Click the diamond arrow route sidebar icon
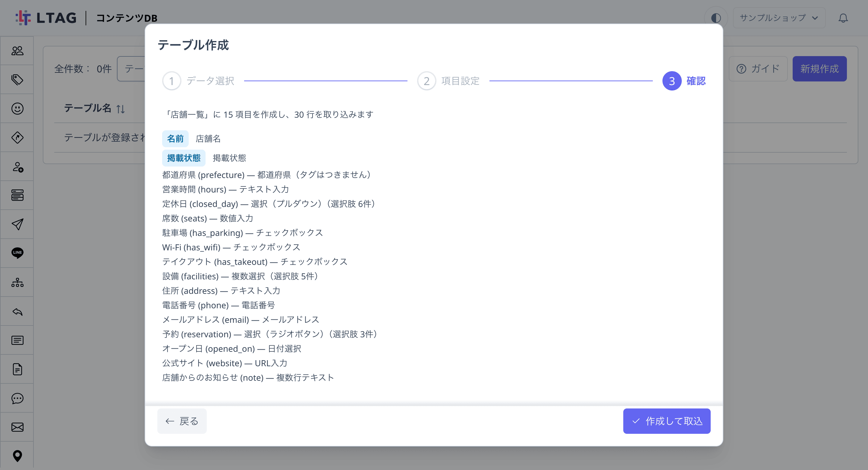Screen dimensions: 868x470 pos(17,138)
